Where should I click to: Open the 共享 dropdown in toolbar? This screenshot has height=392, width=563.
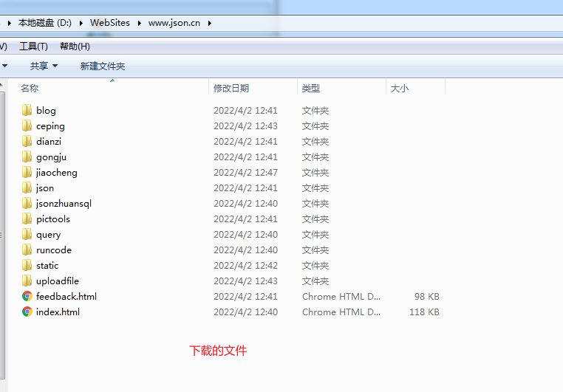point(44,66)
